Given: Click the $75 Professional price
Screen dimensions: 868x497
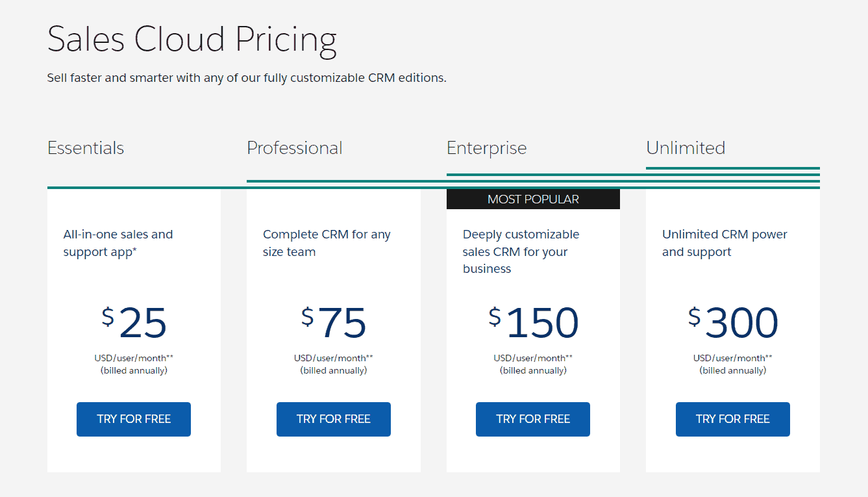Looking at the screenshot, I should (x=334, y=323).
